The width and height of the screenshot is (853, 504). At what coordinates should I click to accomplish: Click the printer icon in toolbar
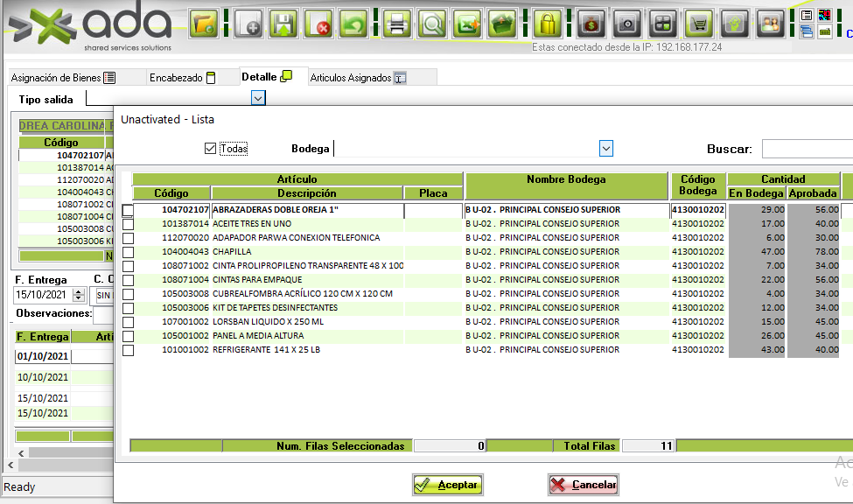[x=396, y=24]
